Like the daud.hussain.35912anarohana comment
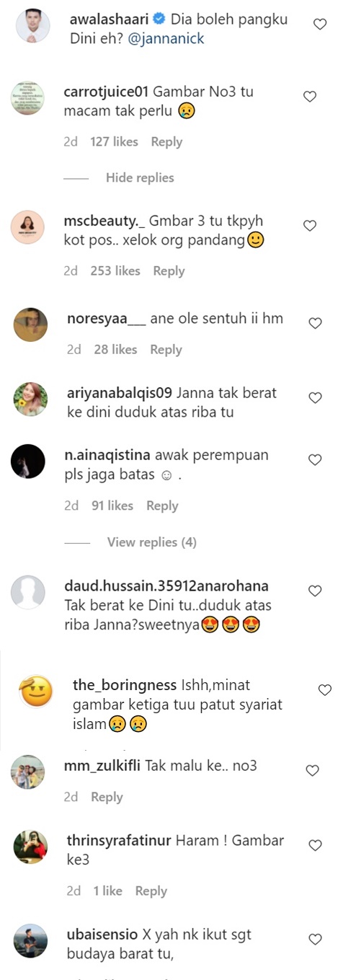The width and height of the screenshot is (343, 980). pos(315,591)
